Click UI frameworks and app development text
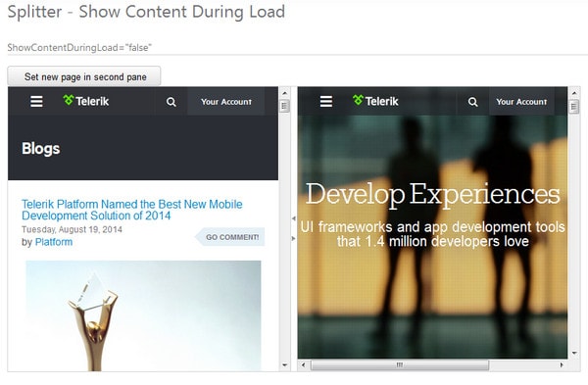 pyautogui.click(x=432, y=234)
